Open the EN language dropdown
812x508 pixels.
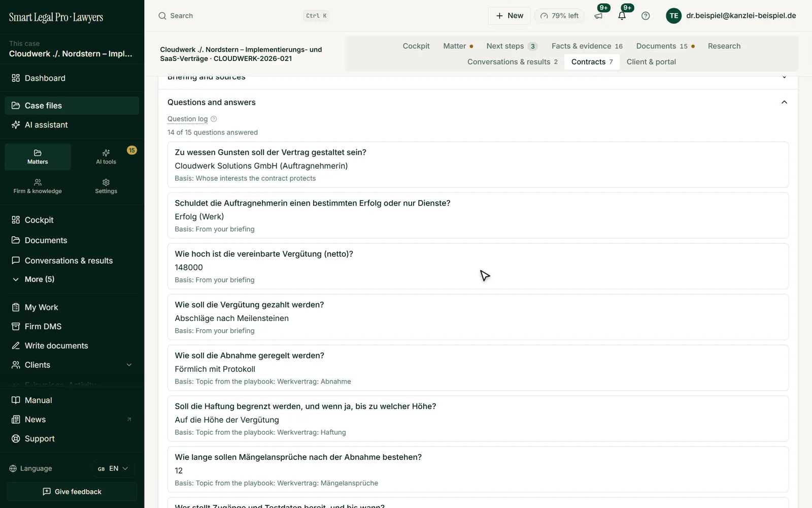point(113,469)
